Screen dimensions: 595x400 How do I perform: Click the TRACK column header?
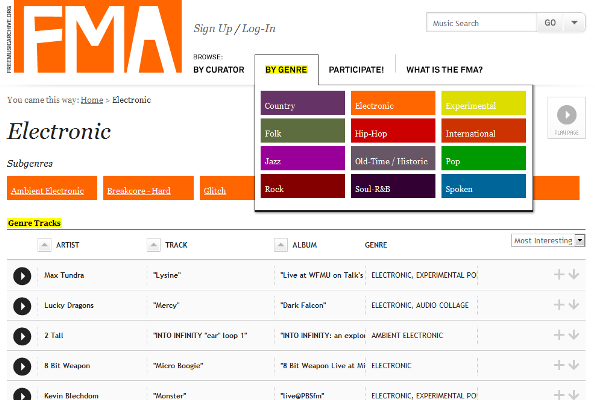point(176,245)
